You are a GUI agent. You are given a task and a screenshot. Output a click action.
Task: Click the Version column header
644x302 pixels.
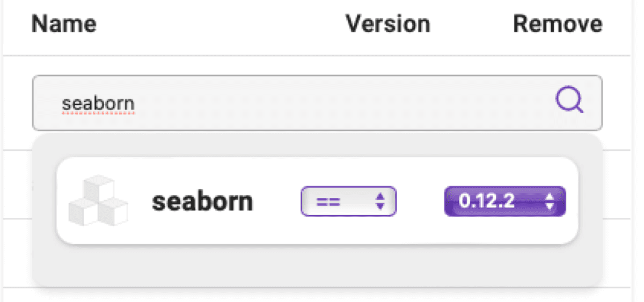[x=387, y=24]
